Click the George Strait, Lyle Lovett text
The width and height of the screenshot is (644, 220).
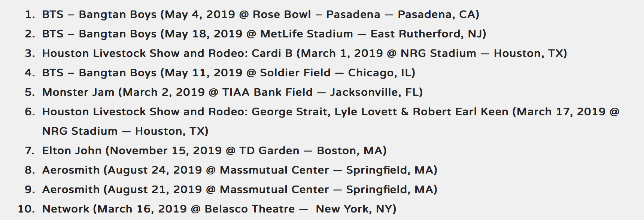(324, 112)
